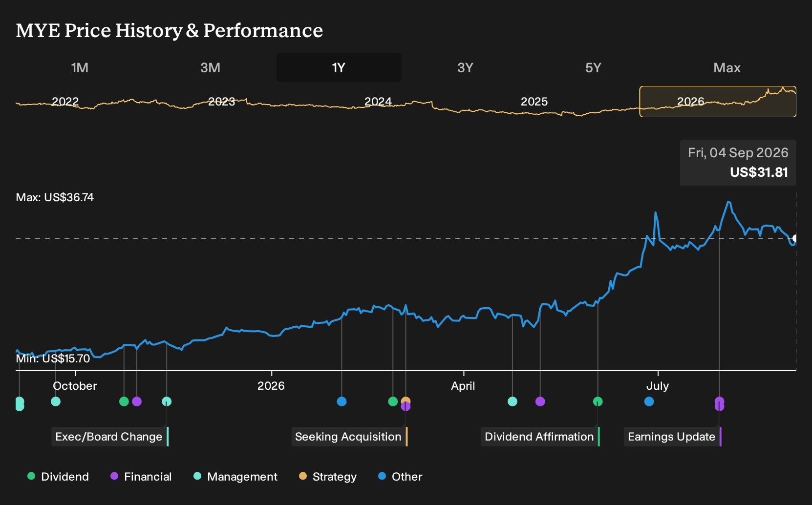Select green dividend dot beside the orange dot
The width and height of the screenshot is (812, 505).
coord(393,401)
